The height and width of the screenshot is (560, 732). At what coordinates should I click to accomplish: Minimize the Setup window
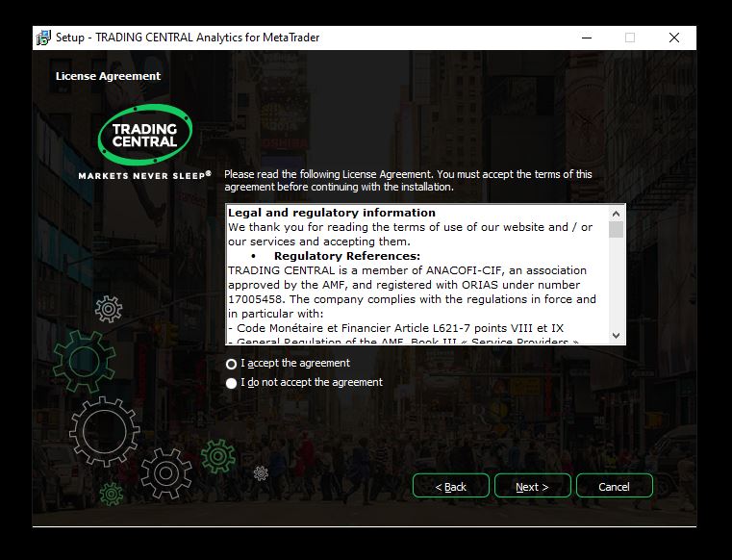[587, 38]
